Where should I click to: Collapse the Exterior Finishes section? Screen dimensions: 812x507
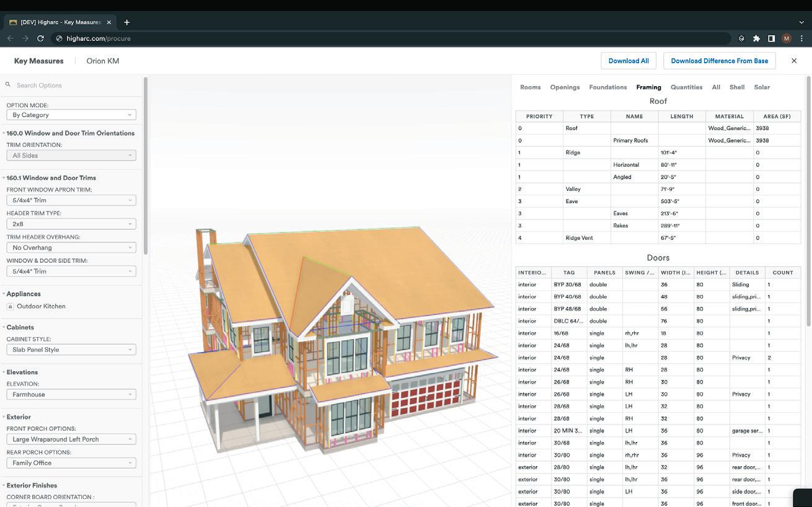(x=4, y=485)
